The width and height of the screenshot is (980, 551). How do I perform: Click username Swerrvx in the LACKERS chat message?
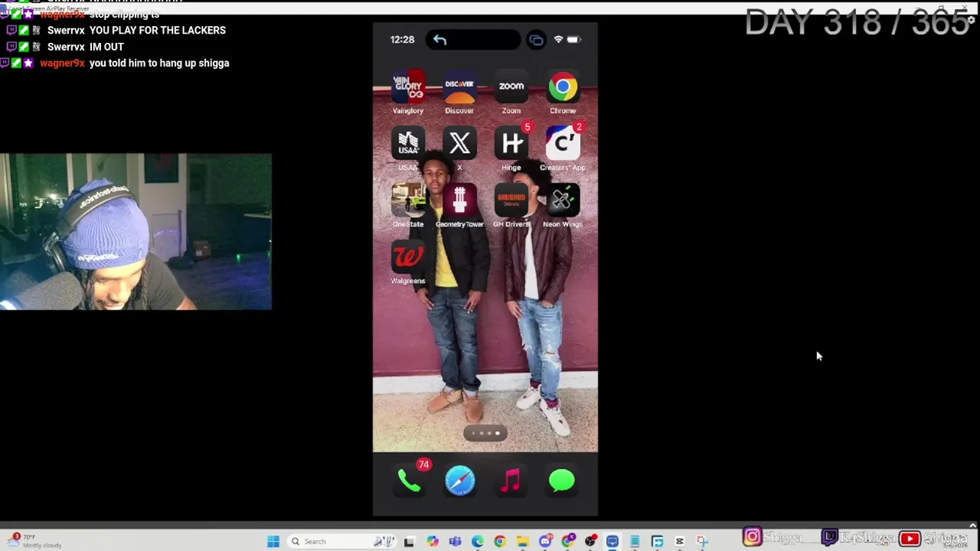click(66, 30)
